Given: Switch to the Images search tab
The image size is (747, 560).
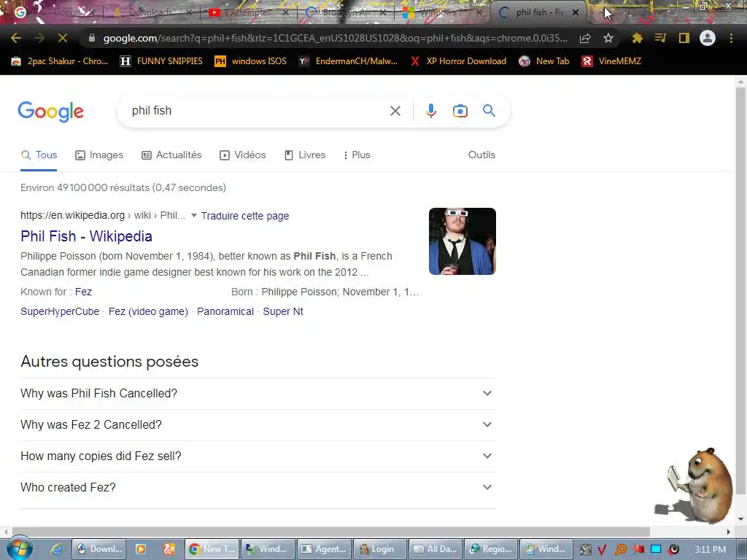Looking at the screenshot, I should (x=99, y=155).
